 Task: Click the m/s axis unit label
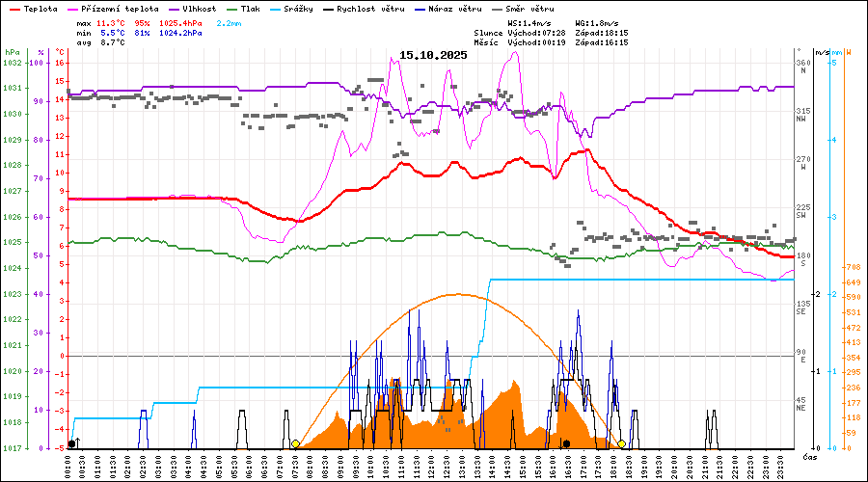821,52
